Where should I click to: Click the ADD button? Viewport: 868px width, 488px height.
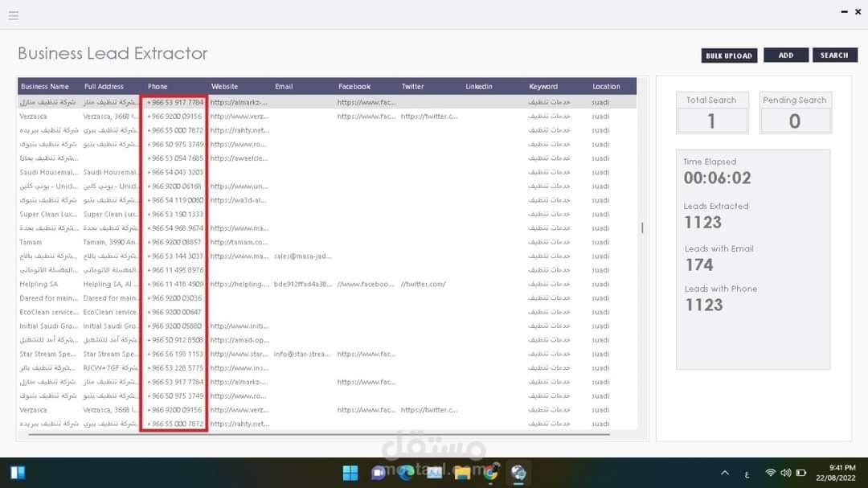coord(785,55)
